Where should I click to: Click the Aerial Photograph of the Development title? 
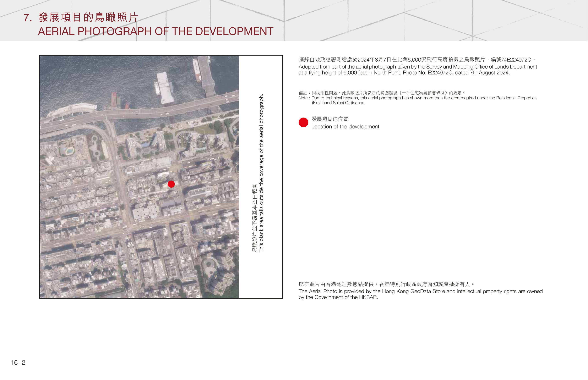click(156, 31)
